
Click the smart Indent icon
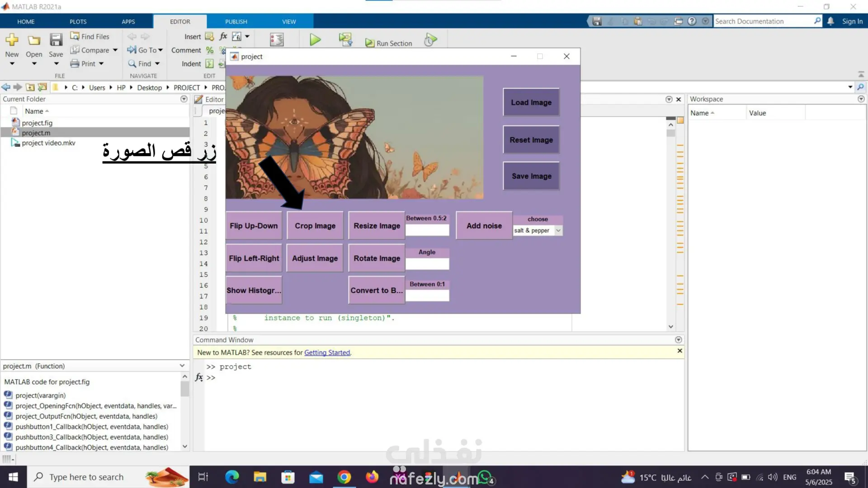(x=210, y=64)
